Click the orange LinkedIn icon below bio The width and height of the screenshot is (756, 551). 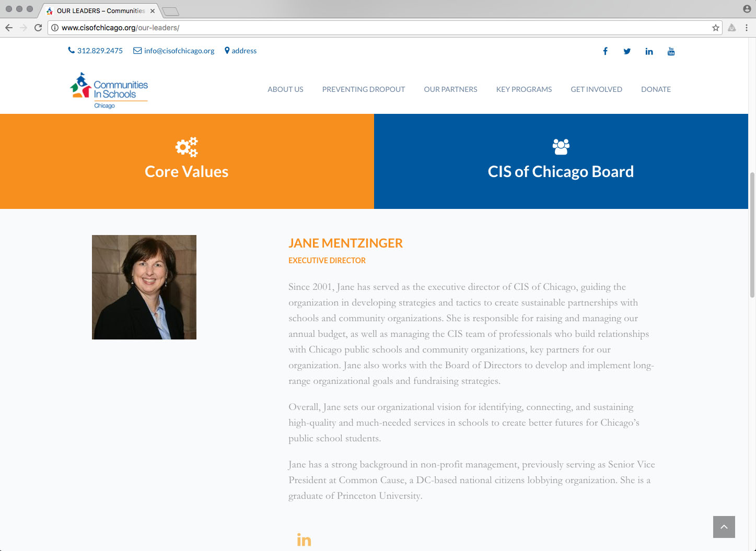tap(304, 540)
